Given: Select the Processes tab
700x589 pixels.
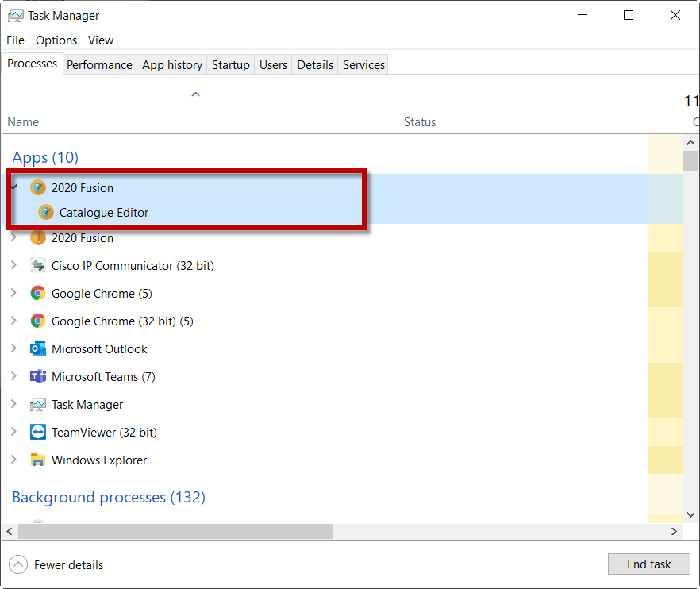Looking at the screenshot, I should click(32, 64).
